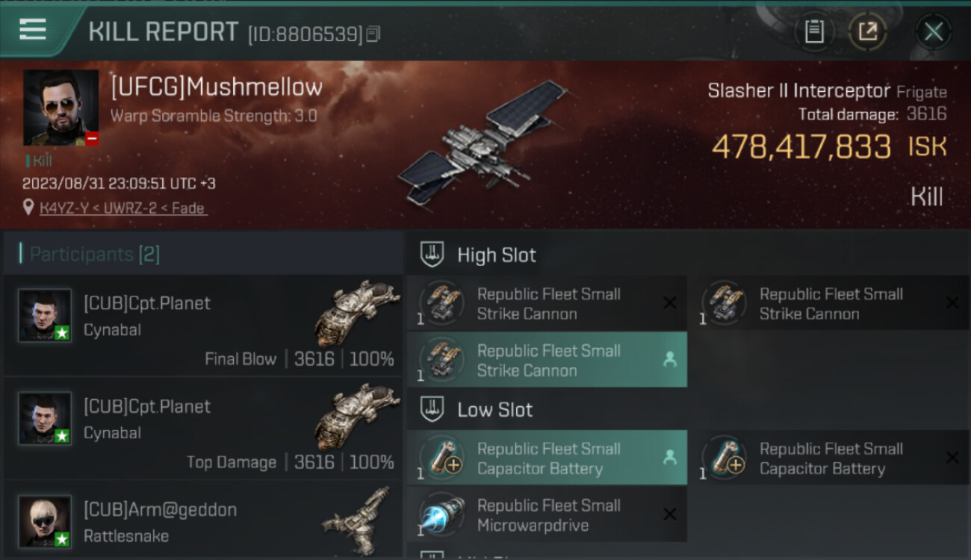Click the High Slot section shield icon
The width and height of the screenshot is (971, 560).
[432, 255]
